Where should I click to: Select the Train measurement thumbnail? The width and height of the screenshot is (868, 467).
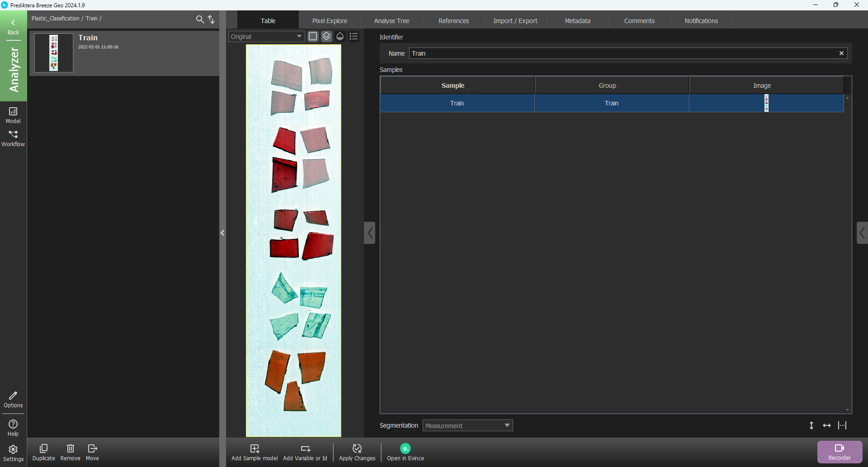[x=54, y=53]
